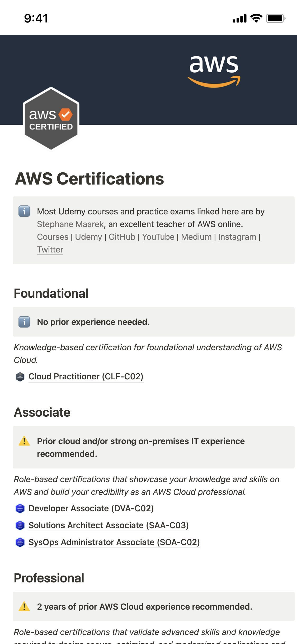Open the YouTube link
The width and height of the screenshot is (297, 644).
pyautogui.click(x=158, y=237)
